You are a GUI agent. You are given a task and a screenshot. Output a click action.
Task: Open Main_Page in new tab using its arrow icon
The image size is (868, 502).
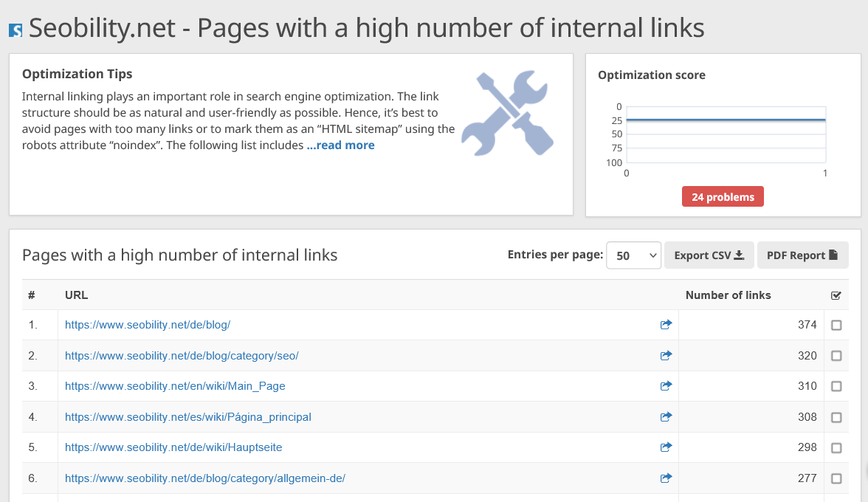(x=666, y=385)
